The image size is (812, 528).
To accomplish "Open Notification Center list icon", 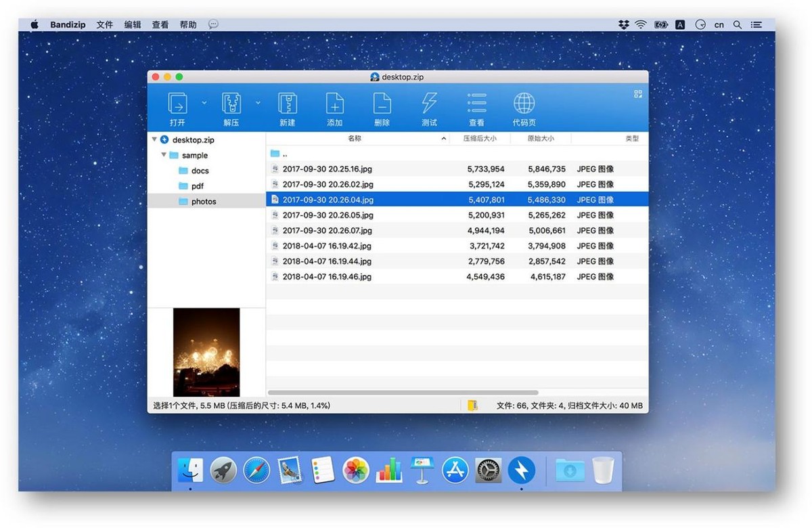I will 757,24.
